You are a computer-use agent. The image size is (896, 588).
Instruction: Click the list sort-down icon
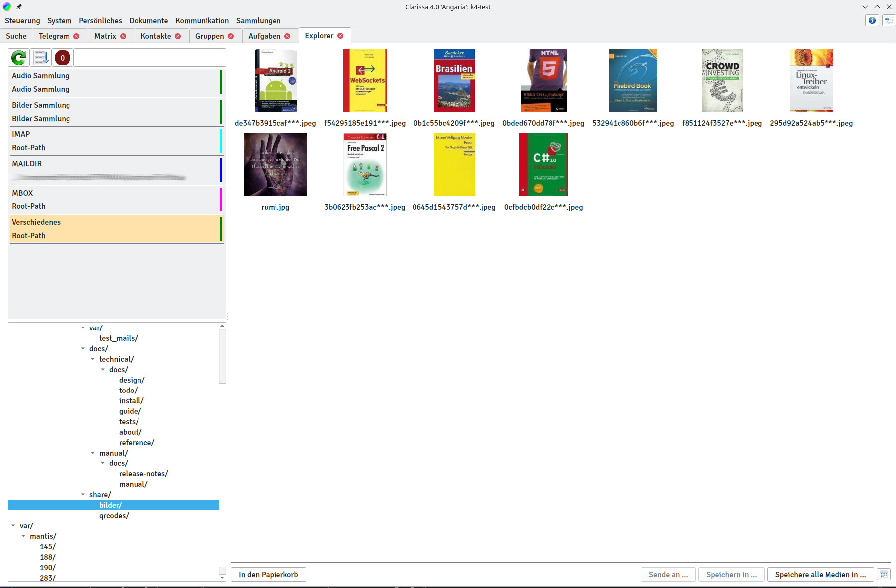41,58
